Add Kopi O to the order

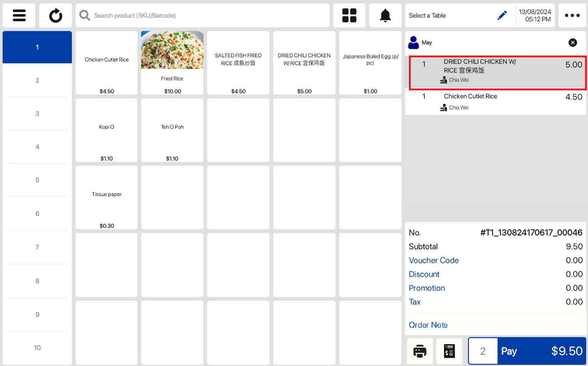pos(107,130)
